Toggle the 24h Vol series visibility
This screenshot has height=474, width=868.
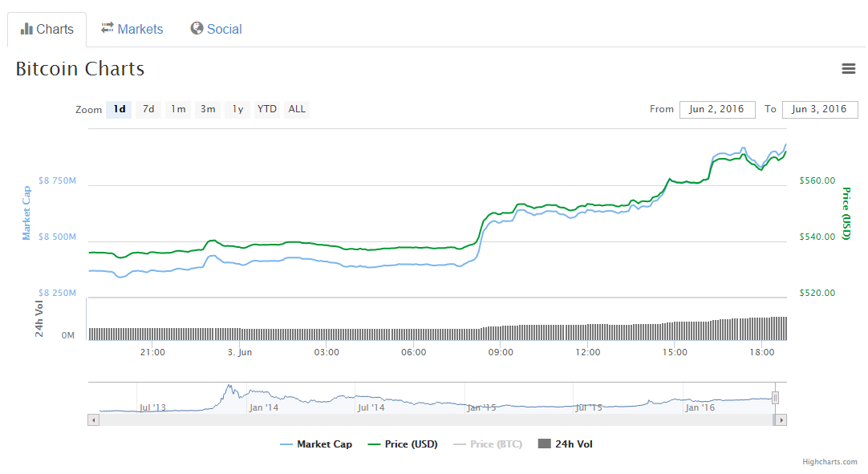click(x=571, y=444)
